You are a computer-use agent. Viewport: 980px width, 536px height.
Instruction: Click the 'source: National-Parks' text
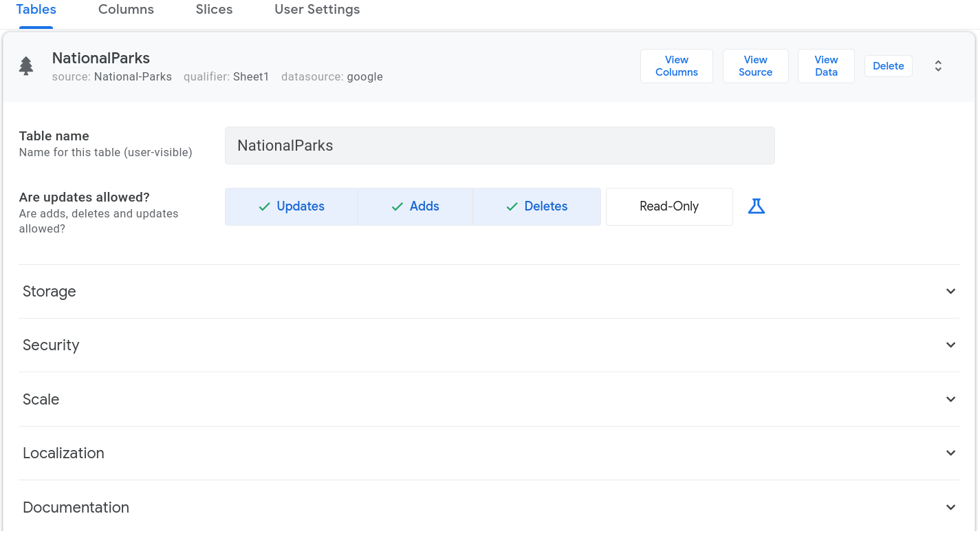pos(112,77)
